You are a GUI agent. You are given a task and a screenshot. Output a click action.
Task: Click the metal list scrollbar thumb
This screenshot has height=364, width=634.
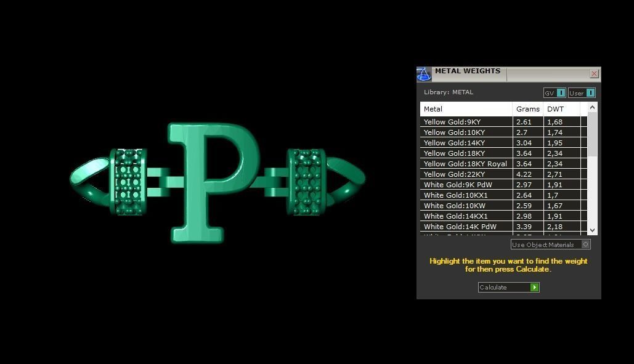[x=592, y=134]
